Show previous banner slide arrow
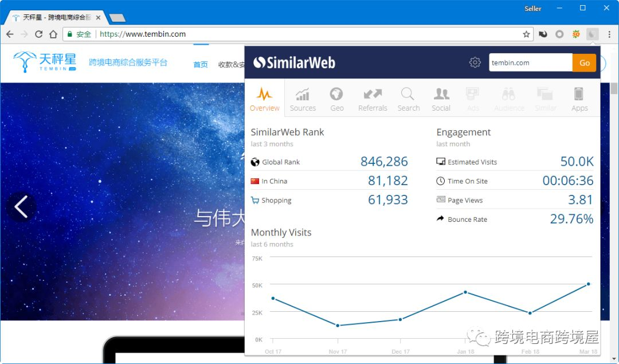Screen dimensions: 619x364 21,207
